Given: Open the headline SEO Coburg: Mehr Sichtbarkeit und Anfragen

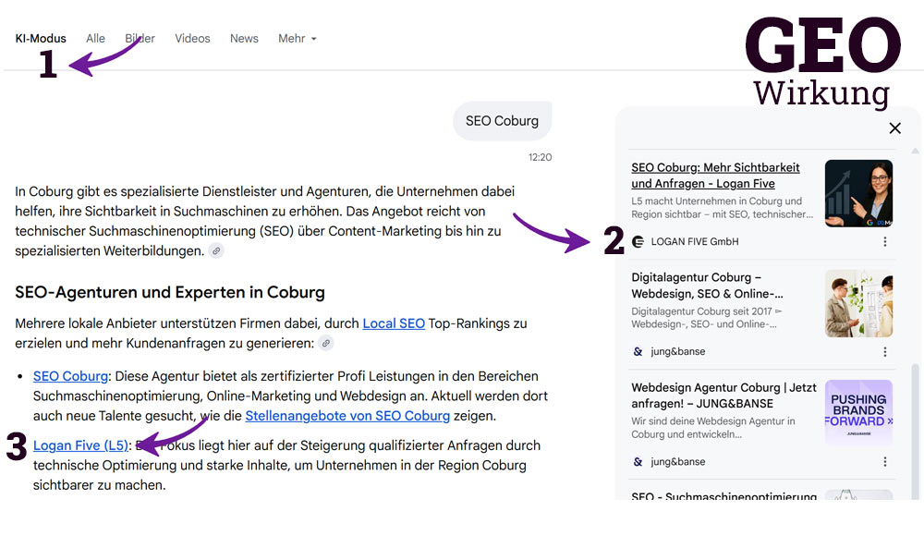Looking at the screenshot, I should 714,175.
